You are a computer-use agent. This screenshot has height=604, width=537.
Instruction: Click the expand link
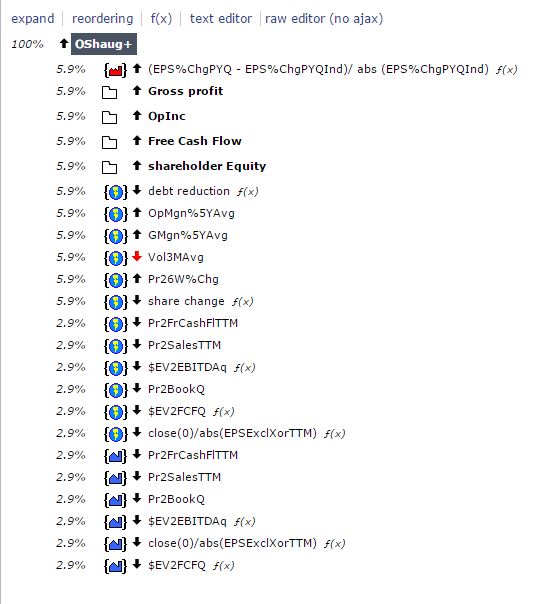(x=33, y=18)
